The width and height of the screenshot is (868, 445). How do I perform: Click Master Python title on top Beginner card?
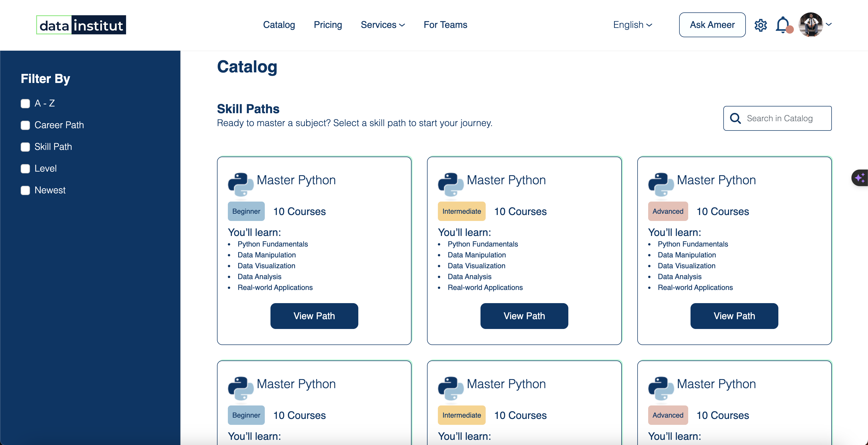pos(296,180)
